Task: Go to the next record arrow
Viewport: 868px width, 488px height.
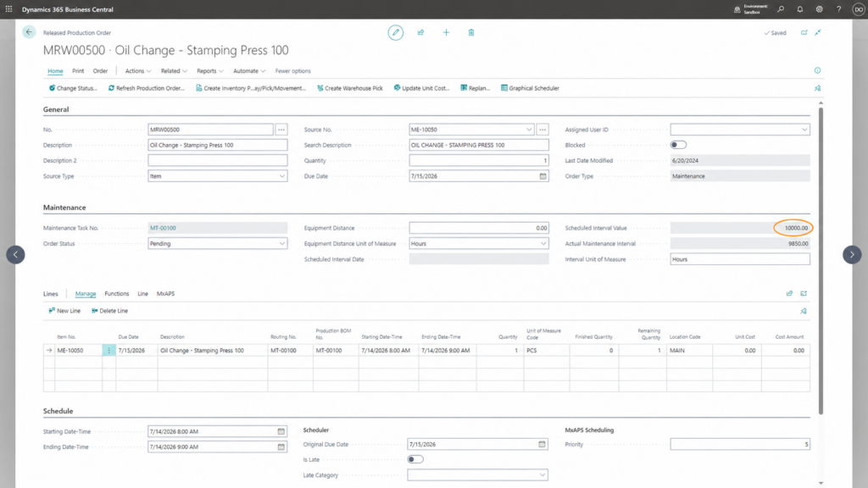Action: [x=852, y=254]
